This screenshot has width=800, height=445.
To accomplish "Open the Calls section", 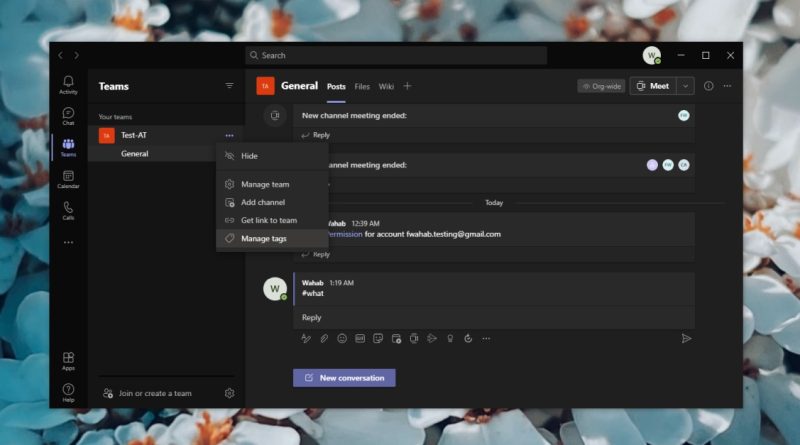I will point(68,211).
